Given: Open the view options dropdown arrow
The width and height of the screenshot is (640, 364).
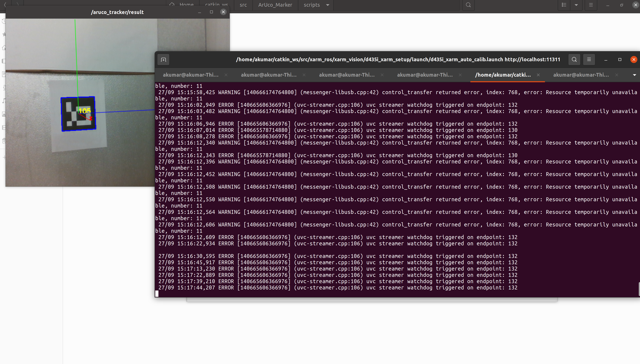Looking at the screenshot, I should tap(576, 5).
